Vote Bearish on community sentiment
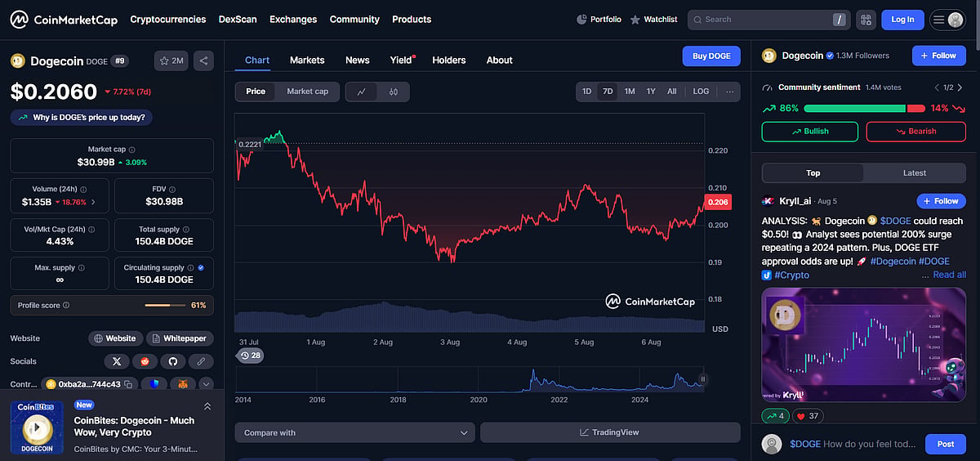This screenshot has height=461, width=980. click(x=915, y=131)
